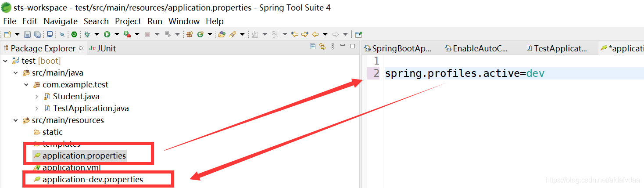
Task: Open the Help menu
Action: point(215,21)
